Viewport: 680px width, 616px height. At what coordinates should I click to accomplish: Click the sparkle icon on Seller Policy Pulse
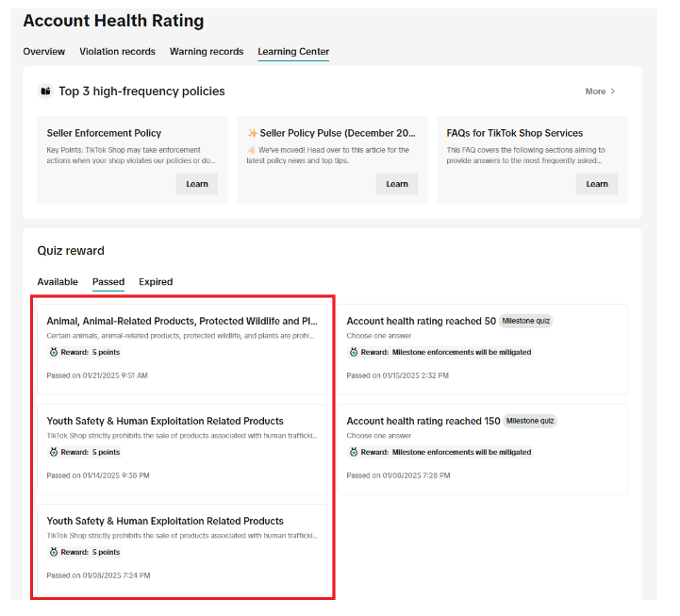pos(253,134)
